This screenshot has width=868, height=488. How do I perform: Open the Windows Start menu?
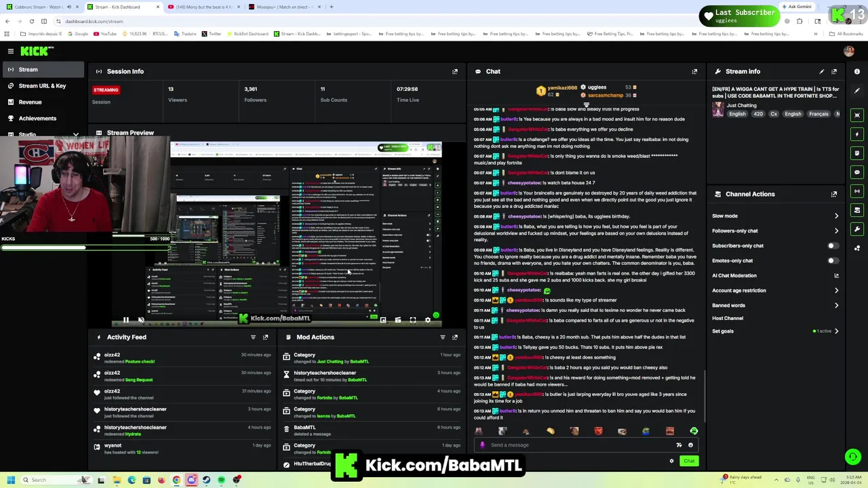[11, 480]
